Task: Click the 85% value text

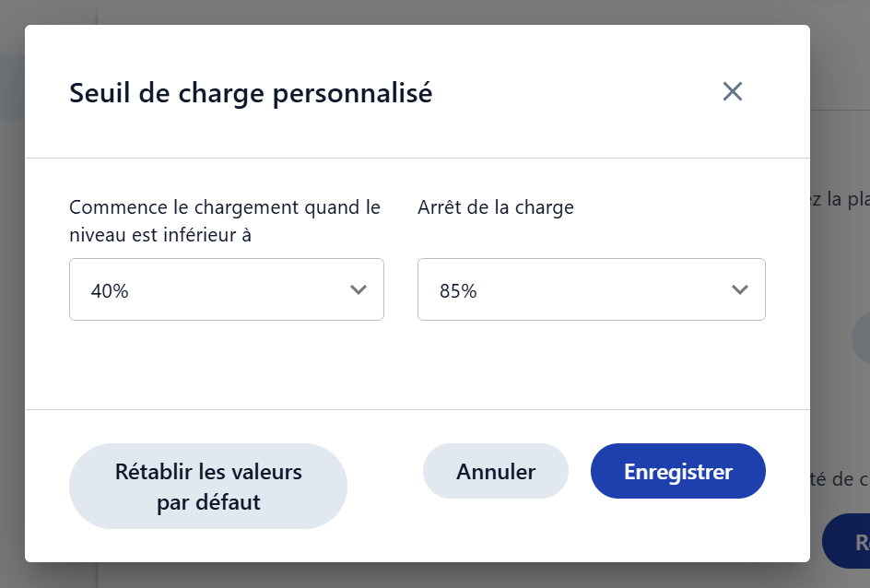Action: (x=458, y=291)
